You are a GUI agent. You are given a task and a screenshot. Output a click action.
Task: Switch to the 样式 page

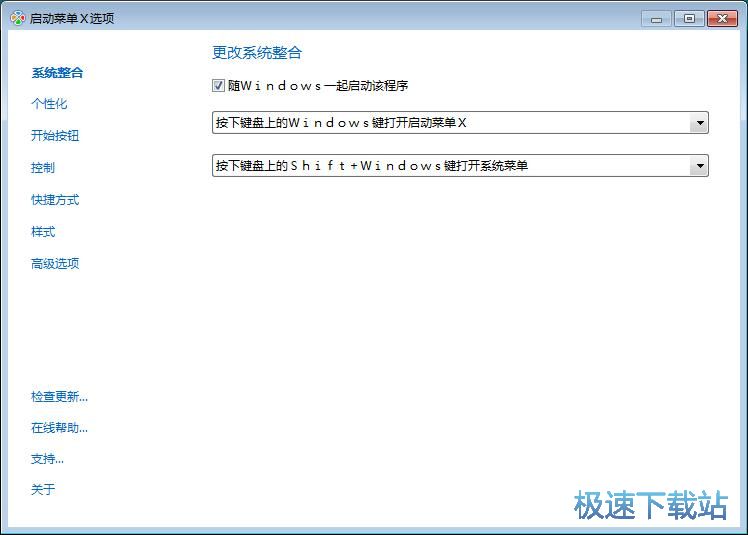43,232
